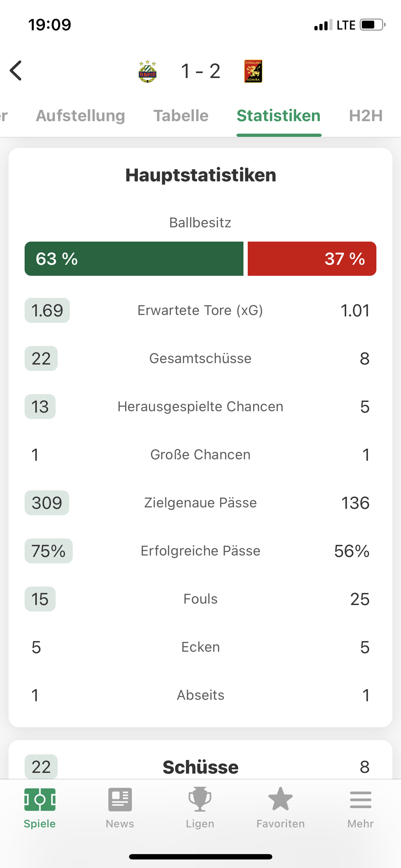Tap the back arrow icon
Image resolution: width=401 pixels, height=868 pixels.
pyautogui.click(x=16, y=71)
